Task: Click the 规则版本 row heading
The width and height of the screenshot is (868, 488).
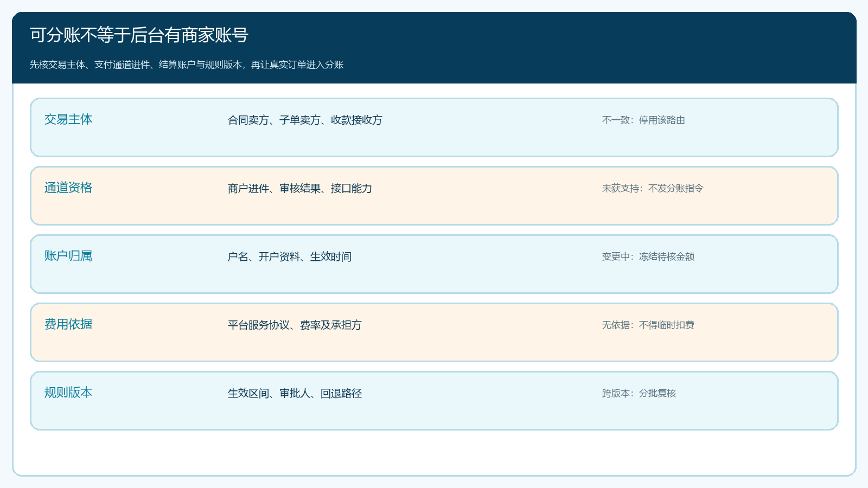Action: coord(68,393)
